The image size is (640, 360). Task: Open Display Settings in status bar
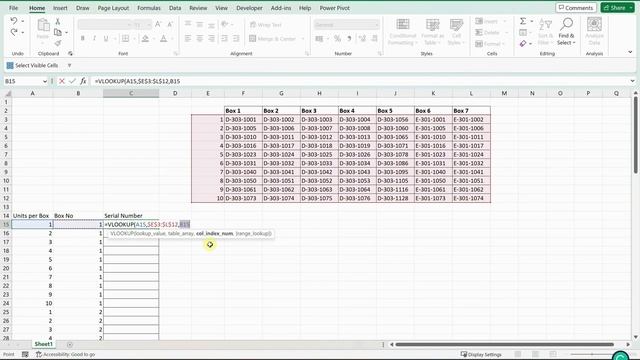pyautogui.click(x=481, y=354)
